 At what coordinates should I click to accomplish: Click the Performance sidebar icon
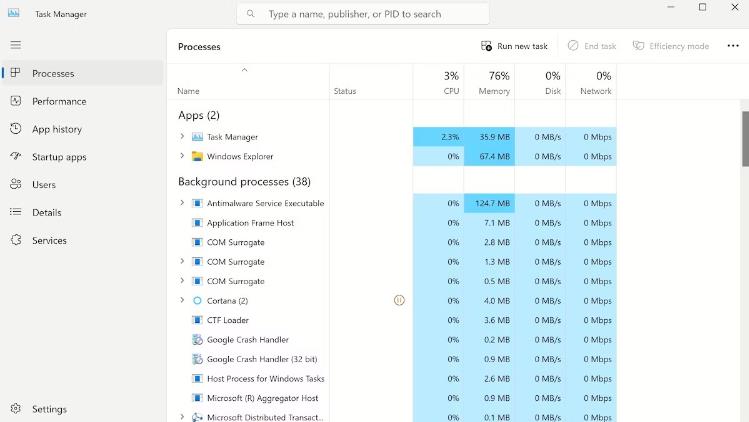[15, 101]
